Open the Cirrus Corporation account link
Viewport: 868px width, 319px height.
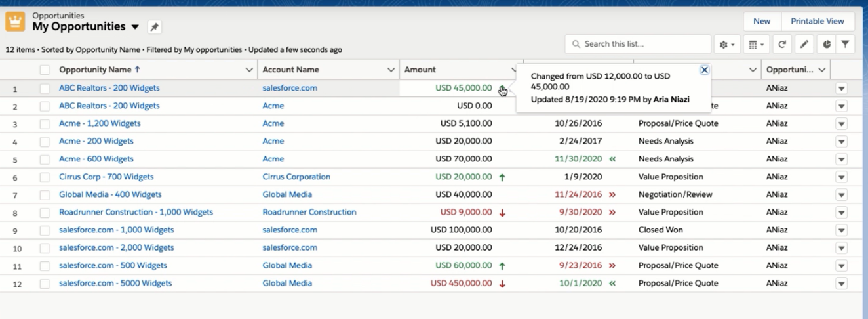pos(296,177)
